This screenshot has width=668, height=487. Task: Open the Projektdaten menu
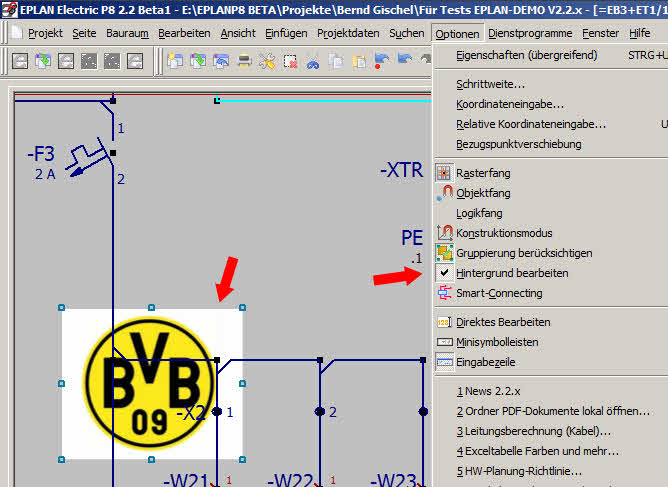348,33
